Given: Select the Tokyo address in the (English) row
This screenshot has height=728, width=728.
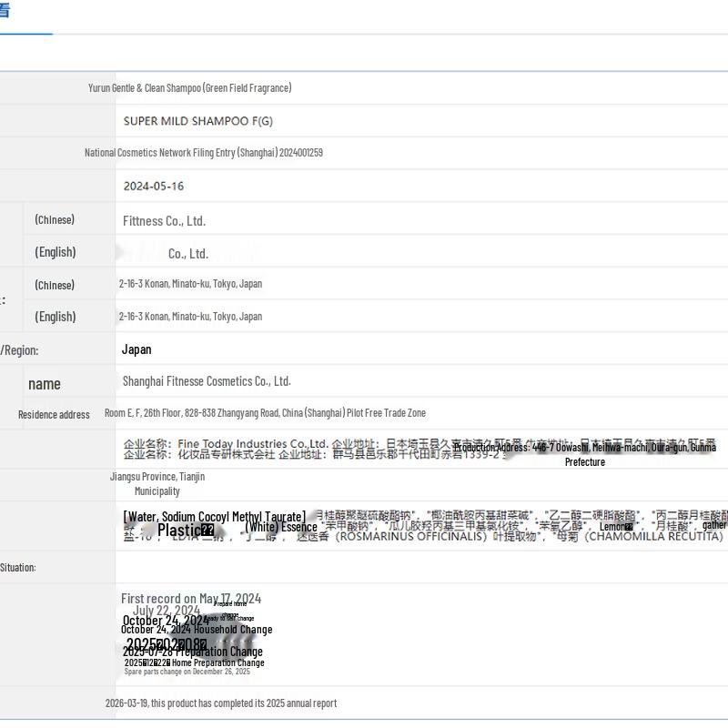Looking at the screenshot, I should (x=190, y=316).
